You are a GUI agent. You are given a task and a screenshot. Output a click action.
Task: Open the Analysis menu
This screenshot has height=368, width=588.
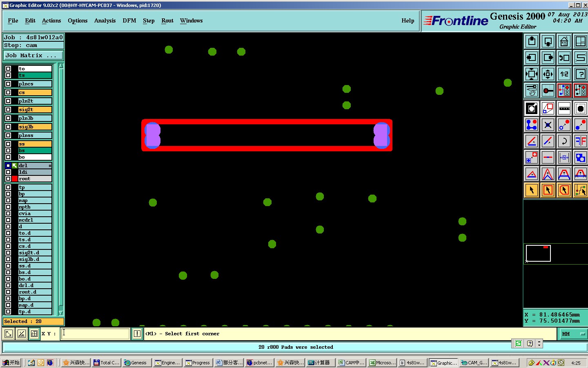tap(105, 21)
